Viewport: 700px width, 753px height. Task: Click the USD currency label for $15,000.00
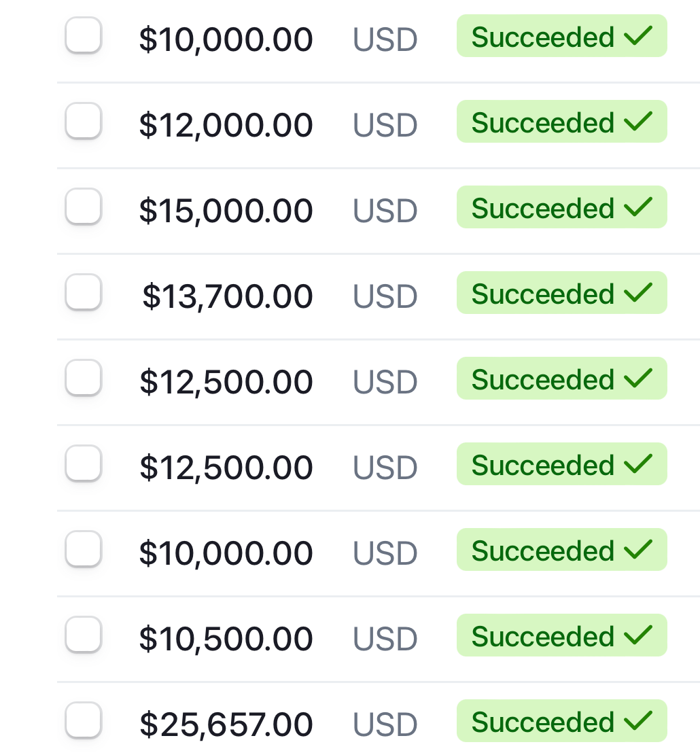coord(385,211)
